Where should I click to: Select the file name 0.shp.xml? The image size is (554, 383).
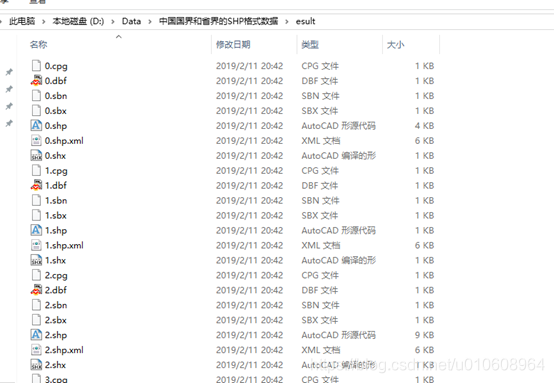[64, 141]
